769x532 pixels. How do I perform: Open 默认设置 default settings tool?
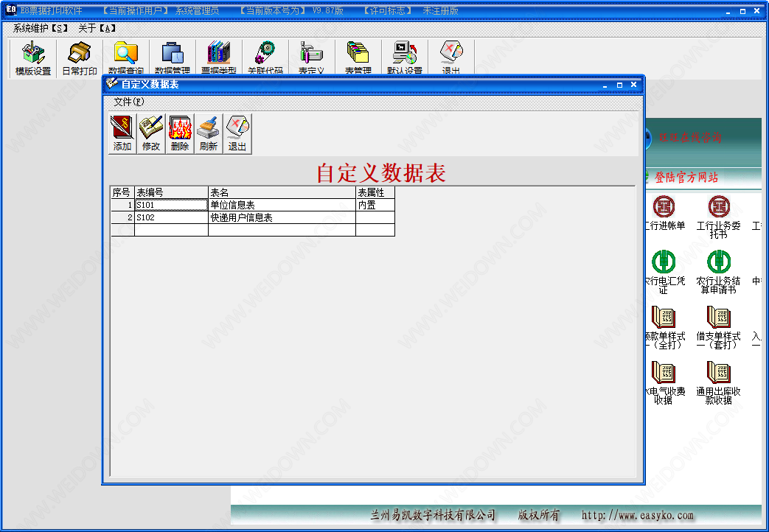405,58
